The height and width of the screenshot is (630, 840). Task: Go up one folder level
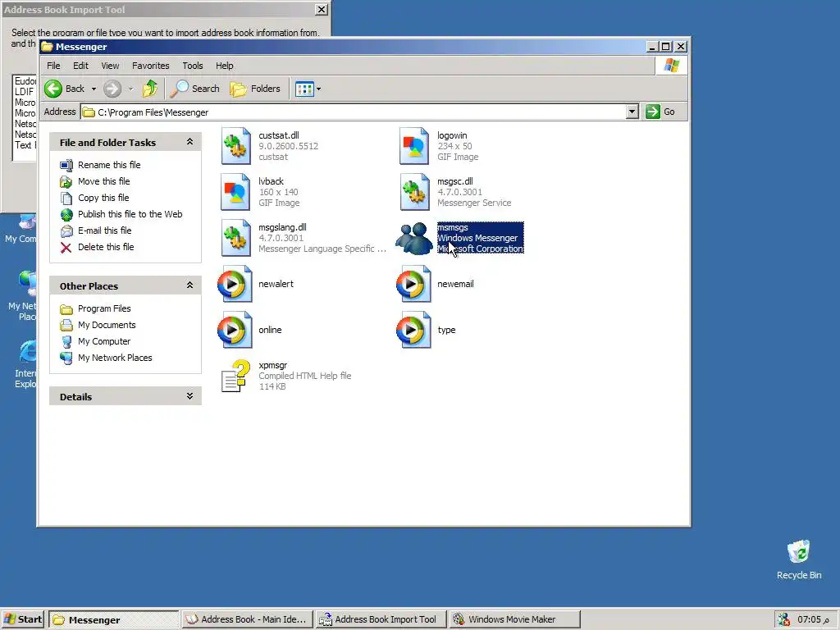[x=150, y=89]
